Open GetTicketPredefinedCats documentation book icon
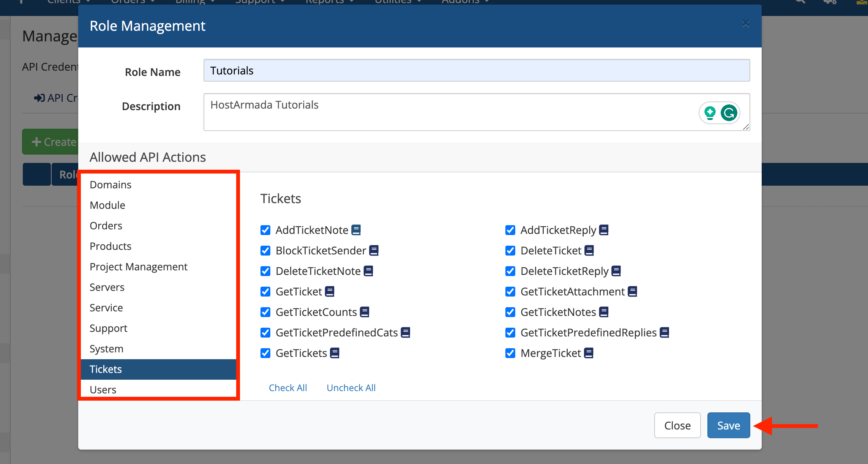This screenshot has height=464, width=868. click(406, 333)
